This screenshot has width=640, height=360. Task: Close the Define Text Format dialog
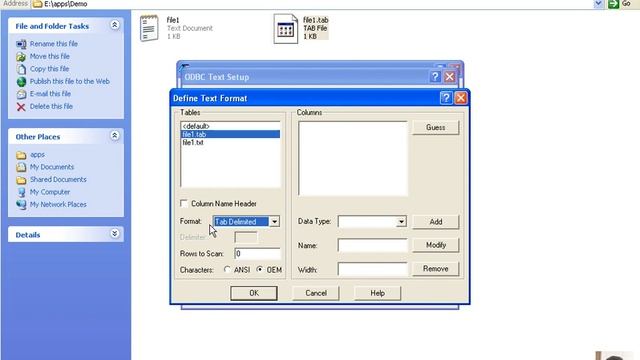[461, 98]
